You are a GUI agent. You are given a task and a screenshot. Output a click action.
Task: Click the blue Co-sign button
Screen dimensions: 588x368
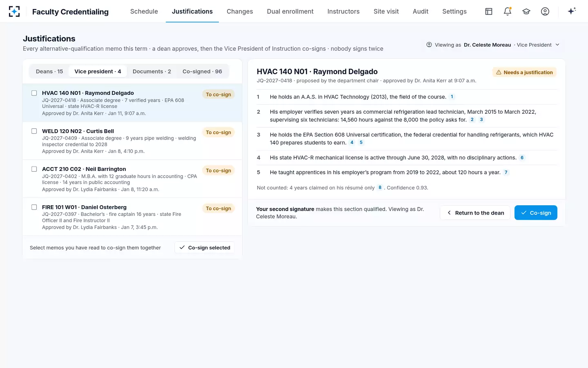536,213
